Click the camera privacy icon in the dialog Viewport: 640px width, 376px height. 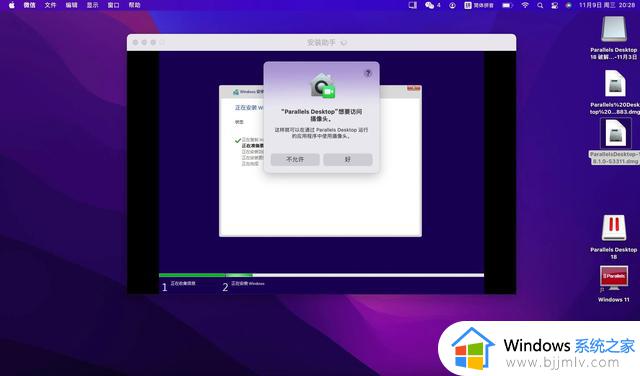[x=322, y=86]
